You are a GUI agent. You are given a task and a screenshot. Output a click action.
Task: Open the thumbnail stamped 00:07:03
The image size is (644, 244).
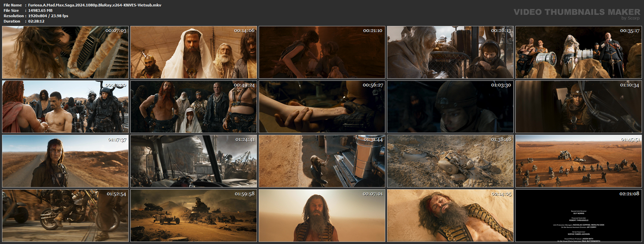point(65,52)
